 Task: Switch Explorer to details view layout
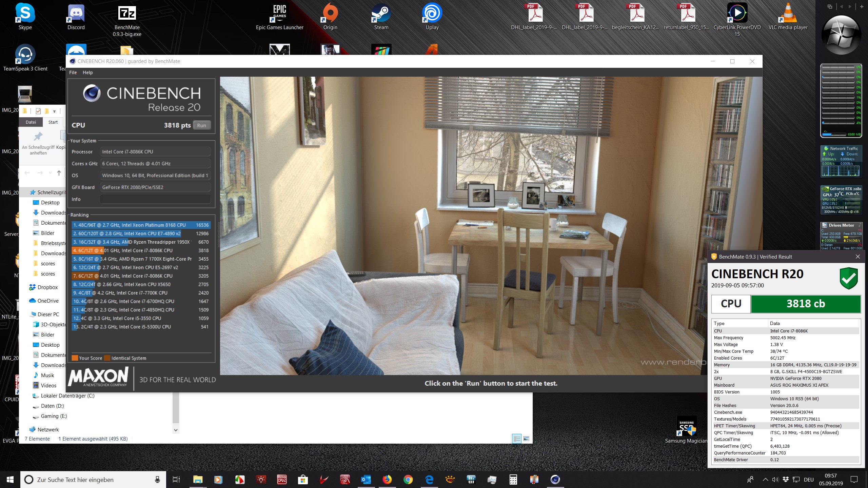pyautogui.click(x=517, y=439)
